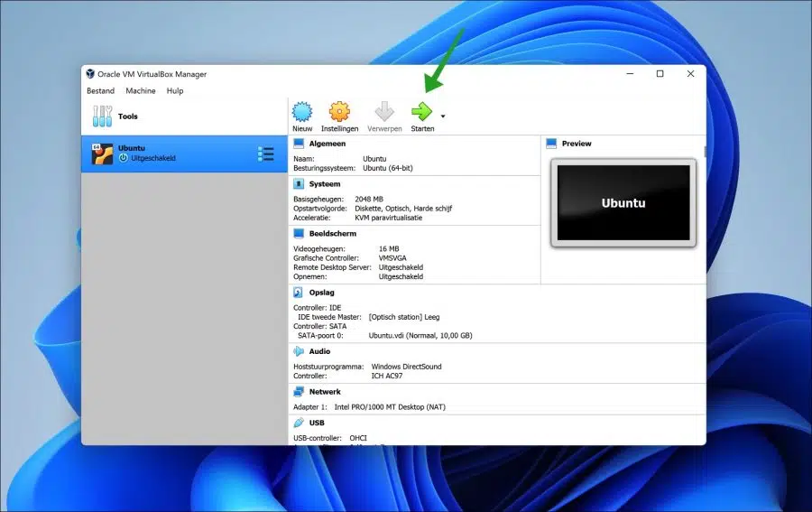
Task: Click the Opnemen Uitgeschakeld value
Action: pos(401,276)
